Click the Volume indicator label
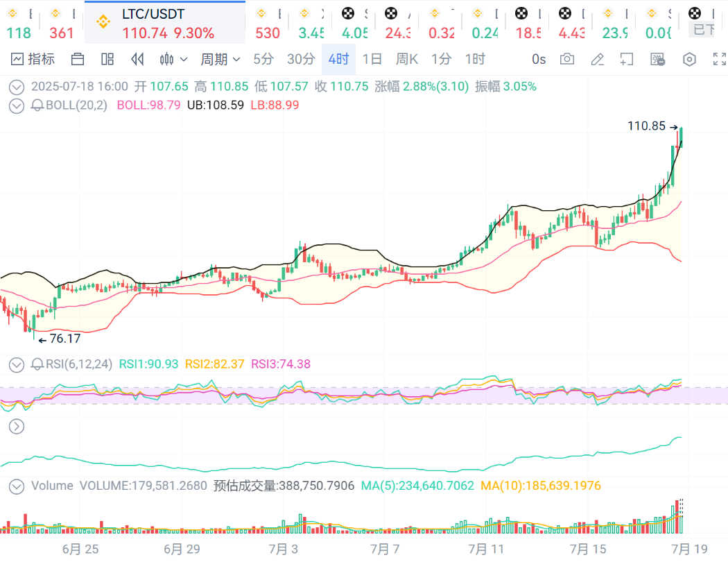The height and width of the screenshot is (562, 728). [52, 486]
